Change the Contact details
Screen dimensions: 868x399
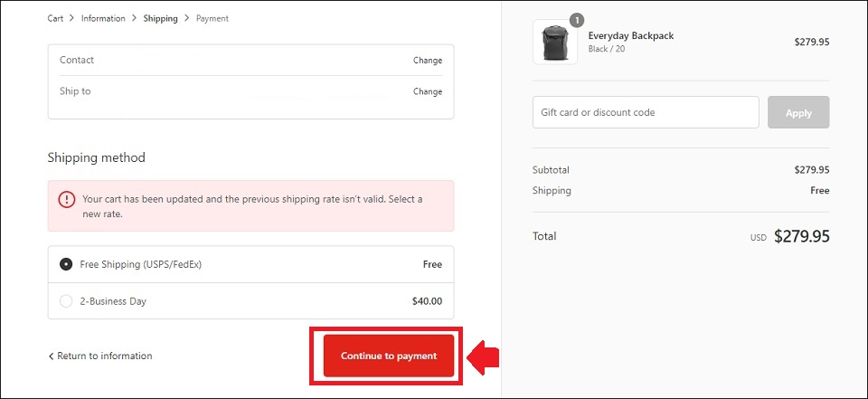coord(428,61)
